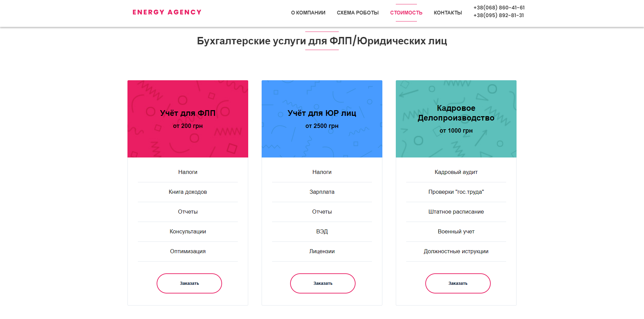Go to СХЕМА РОБОТЫ section

tap(358, 13)
